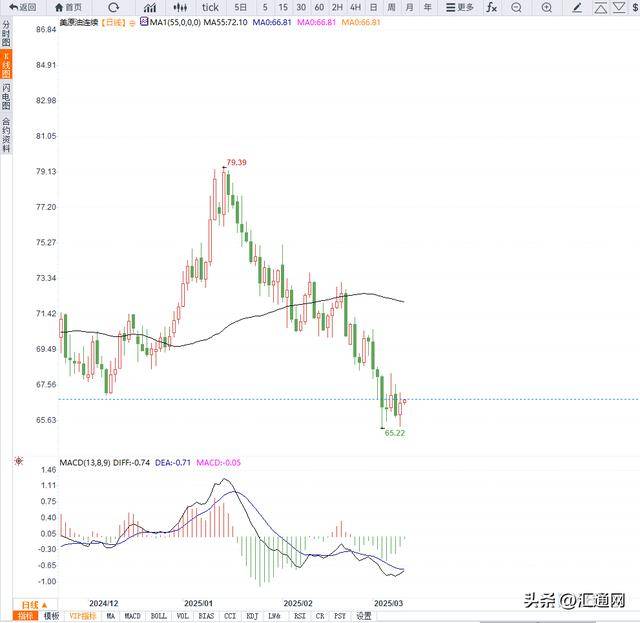Switch to the 模板 template tab
Screen dimensions: 640x623
[x=51, y=616]
